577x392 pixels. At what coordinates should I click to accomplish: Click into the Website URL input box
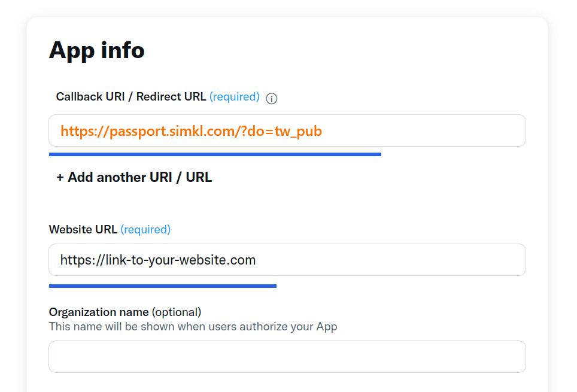(x=389, y=260)
